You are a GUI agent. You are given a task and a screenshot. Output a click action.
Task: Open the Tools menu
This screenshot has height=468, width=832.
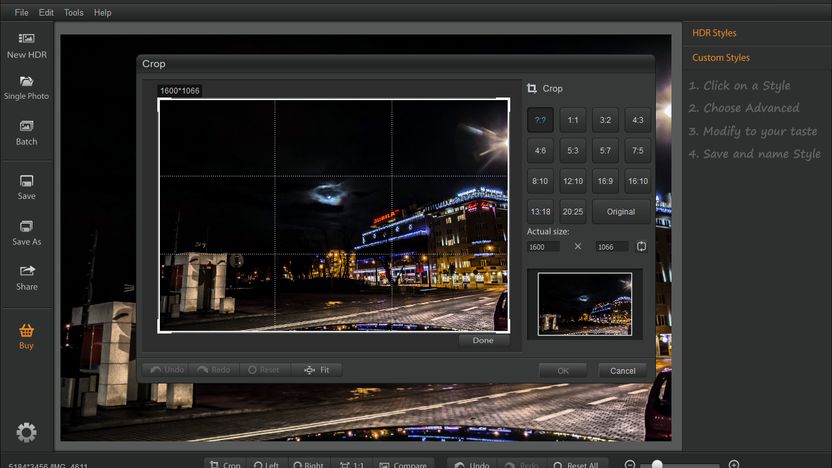[74, 12]
